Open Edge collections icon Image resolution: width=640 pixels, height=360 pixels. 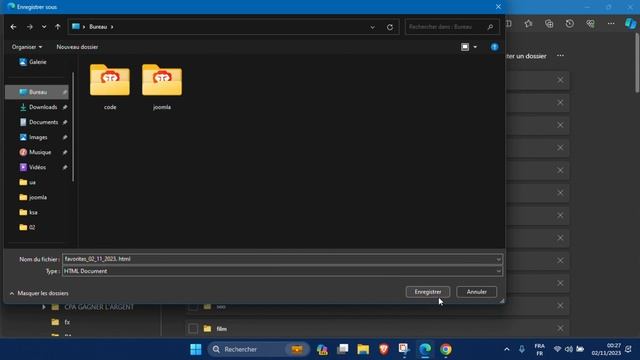point(549,24)
